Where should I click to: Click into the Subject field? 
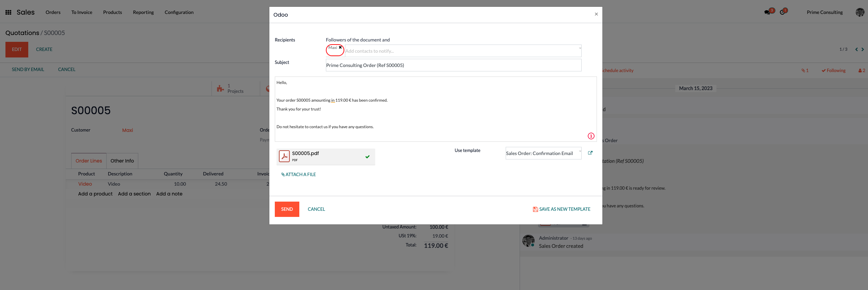454,65
